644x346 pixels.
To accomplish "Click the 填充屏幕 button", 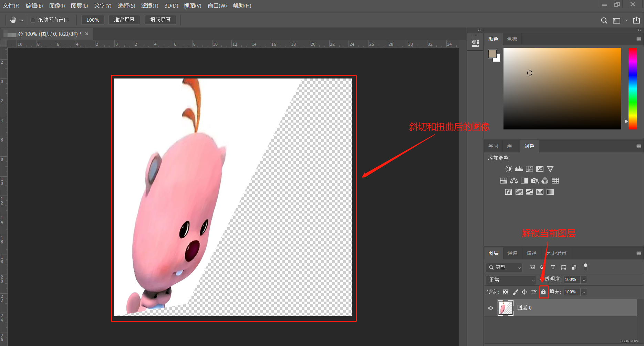I will (160, 20).
